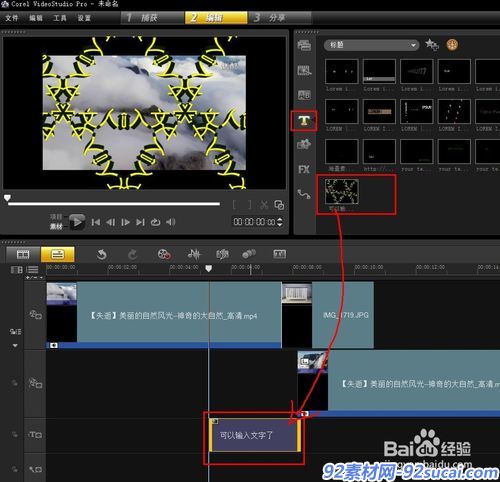Click the preview scrubber handle
The width and height of the screenshot is (500, 482).
(7, 198)
